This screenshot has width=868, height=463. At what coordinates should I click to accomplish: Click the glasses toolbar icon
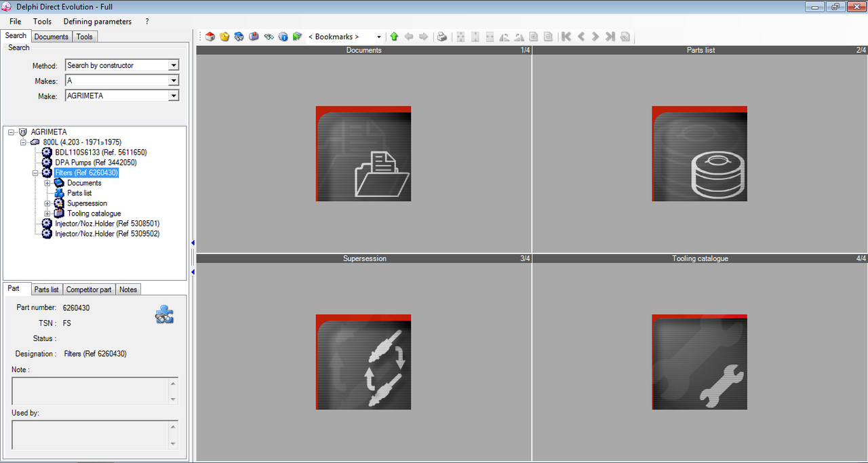(x=269, y=37)
